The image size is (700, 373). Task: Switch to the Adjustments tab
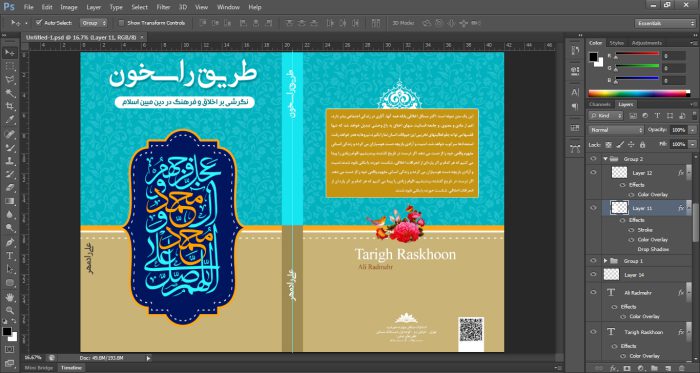pyautogui.click(x=646, y=43)
